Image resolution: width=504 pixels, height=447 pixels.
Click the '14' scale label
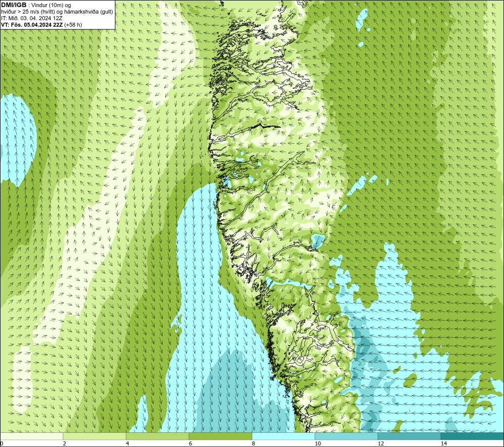pos(444,443)
